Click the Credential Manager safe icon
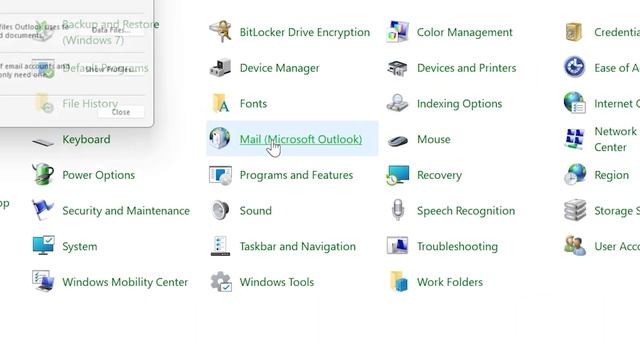640x360 pixels. (574, 32)
